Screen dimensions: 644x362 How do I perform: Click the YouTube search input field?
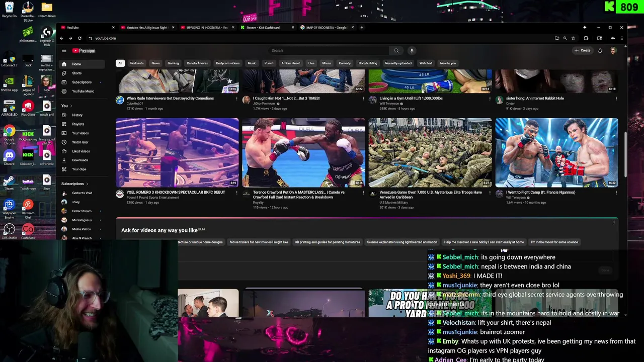(329, 51)
